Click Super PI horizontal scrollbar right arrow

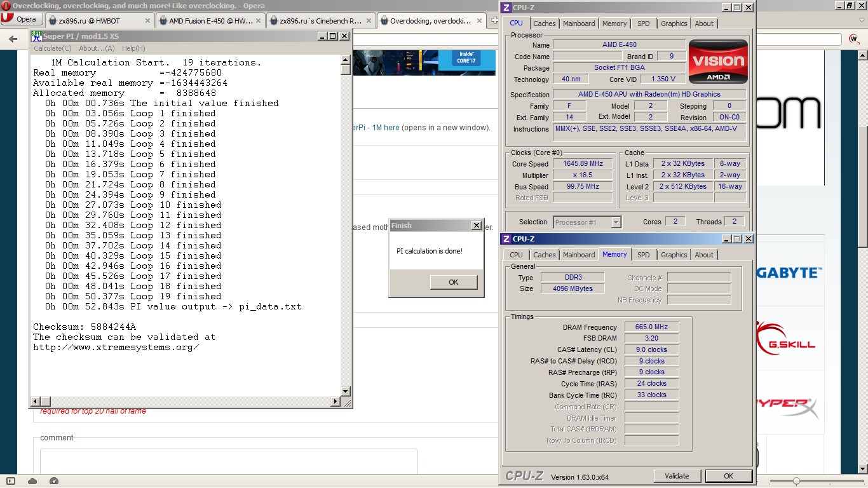[x=336, y=401]
